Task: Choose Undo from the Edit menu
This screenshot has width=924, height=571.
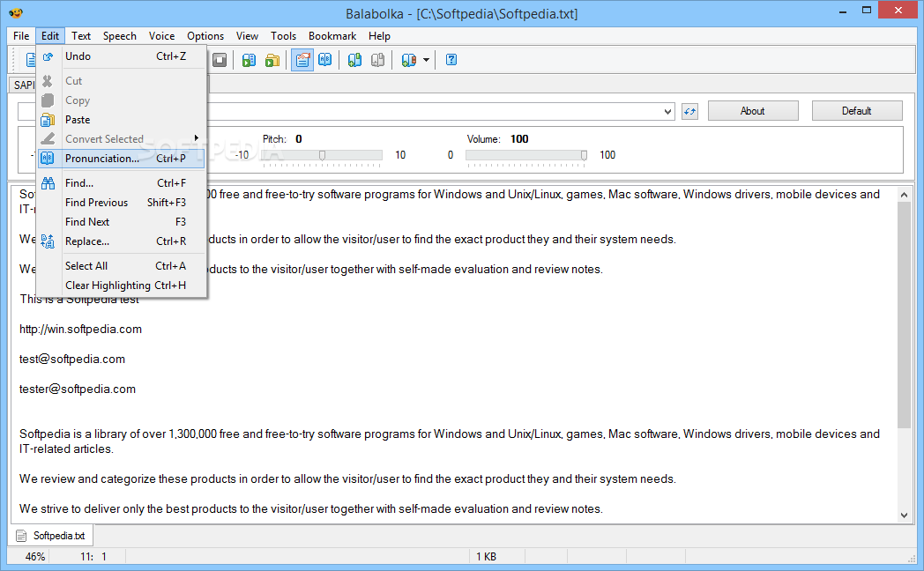Action: tap(122, 56)
